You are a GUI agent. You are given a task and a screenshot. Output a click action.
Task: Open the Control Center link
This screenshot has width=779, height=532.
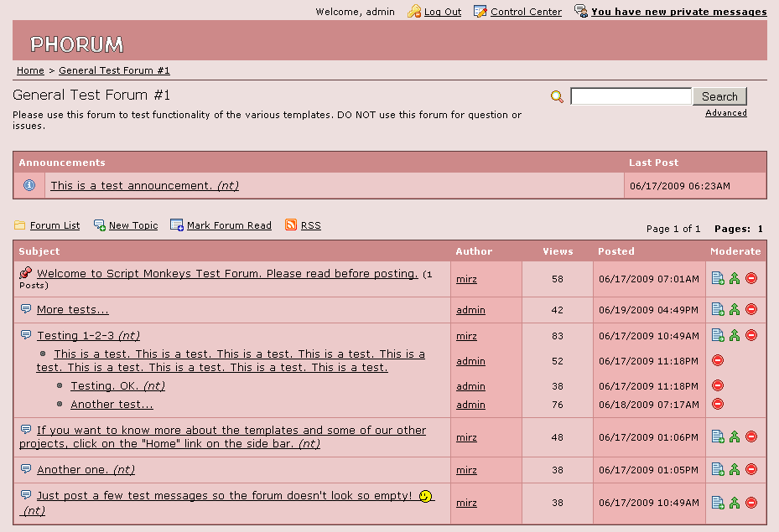pyautogui.click(x=526, y=12)
